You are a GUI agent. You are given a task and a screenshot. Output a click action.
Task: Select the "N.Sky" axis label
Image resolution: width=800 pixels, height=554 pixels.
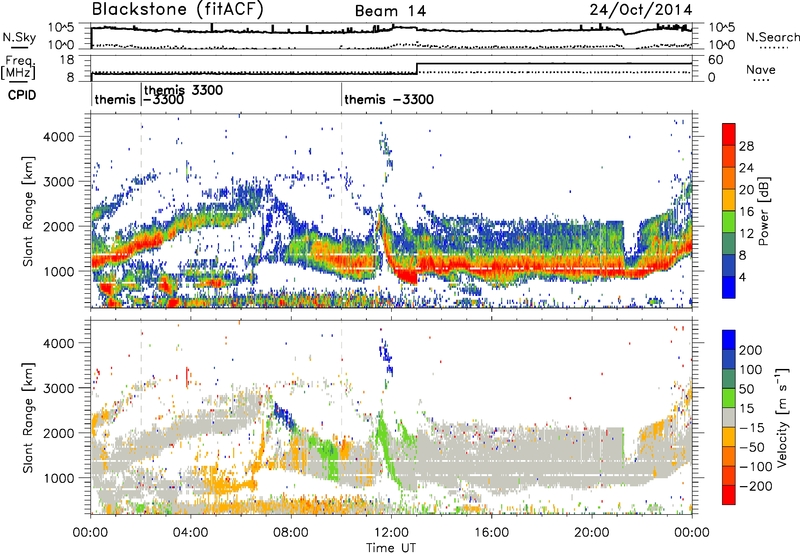(19, 37)
